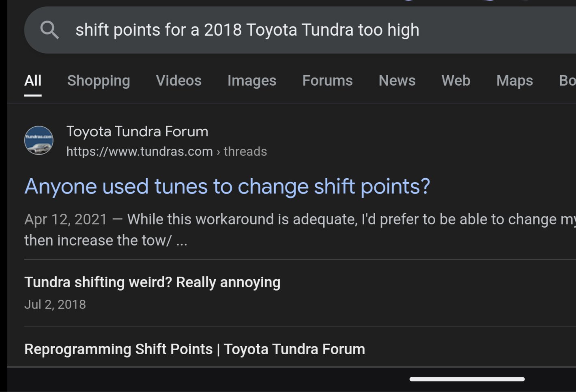Open 'Tundra shifting weird? Really annoying' thread
Image resolution: width=576 pixels, height=392 pixels.
tap(153, 282)
